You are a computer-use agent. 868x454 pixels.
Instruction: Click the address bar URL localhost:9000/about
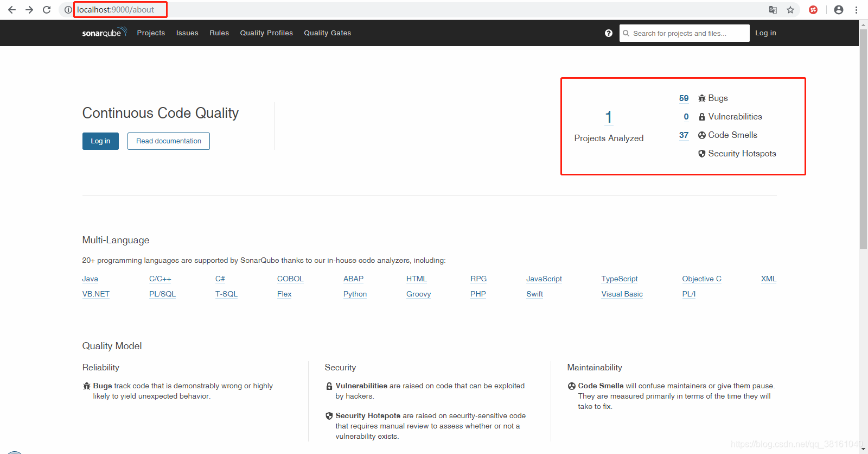116,10
